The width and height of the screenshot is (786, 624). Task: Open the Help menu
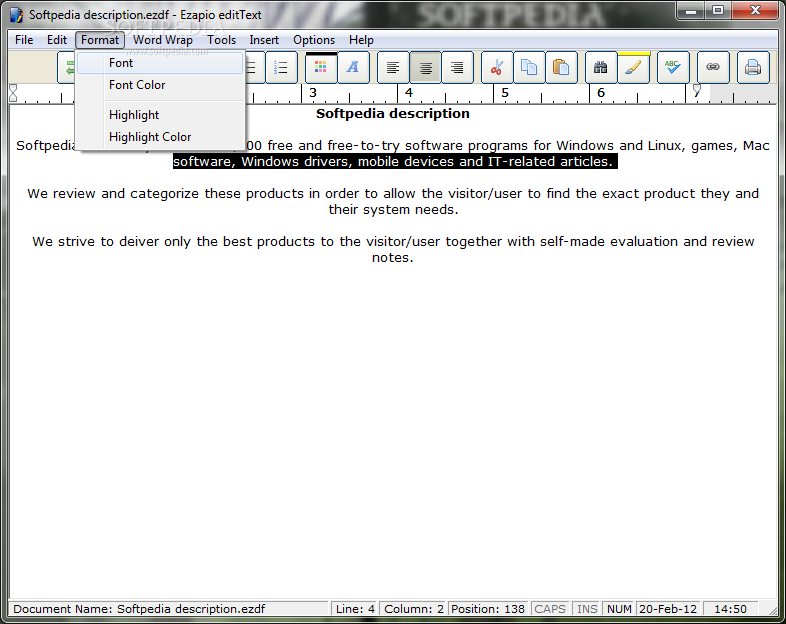(361, 40)
